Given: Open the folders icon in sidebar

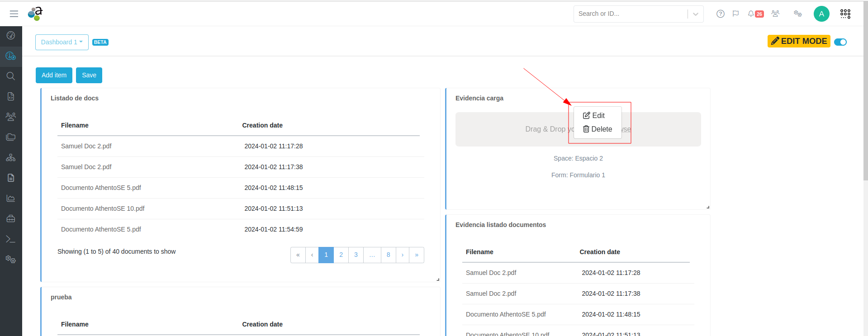Looking at the screenshot, I should pyautogui.click(x=11, y=137).
